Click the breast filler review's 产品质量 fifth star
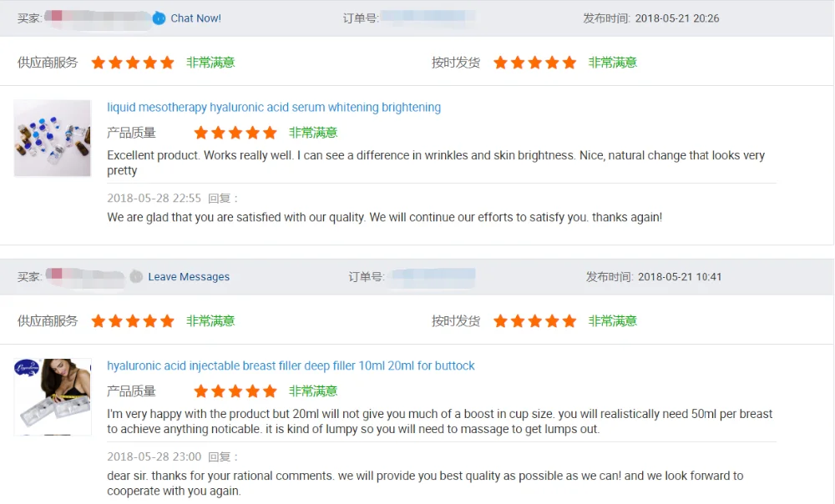Image resolution: width=835 pixels, height=504 pixels. tap(270, 391)
